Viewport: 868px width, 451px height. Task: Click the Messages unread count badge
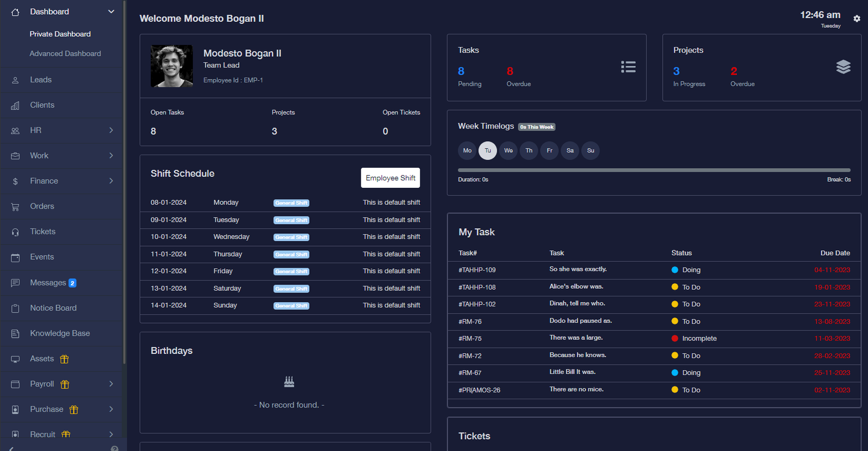(x=73, y=283)
